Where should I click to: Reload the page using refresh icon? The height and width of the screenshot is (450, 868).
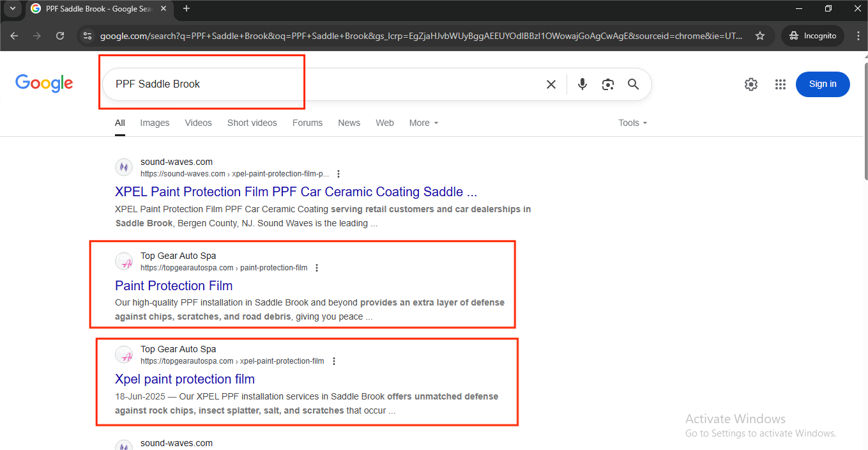coord(60,36)
